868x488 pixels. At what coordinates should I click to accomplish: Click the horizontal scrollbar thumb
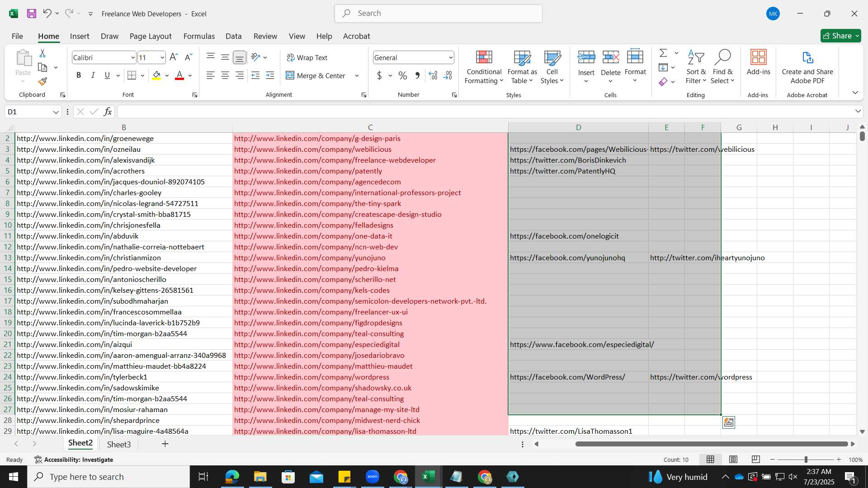(711, 444)
